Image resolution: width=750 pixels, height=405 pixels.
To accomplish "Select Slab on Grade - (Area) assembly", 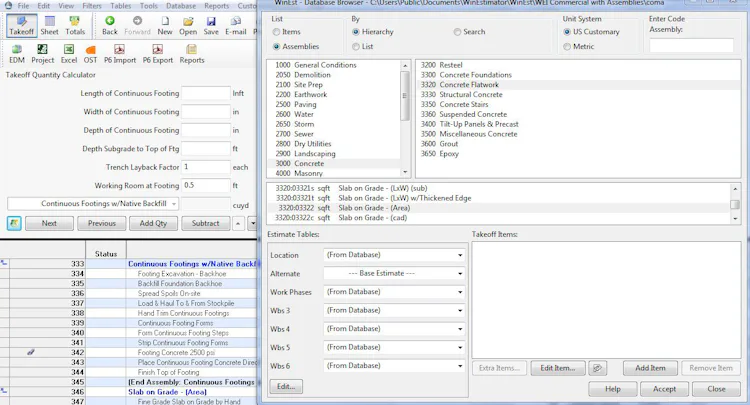I will 499,208.
